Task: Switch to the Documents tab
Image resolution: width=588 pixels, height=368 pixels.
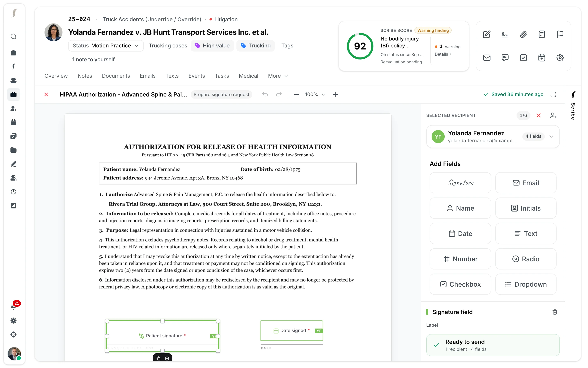Action: pyautogui.click(x=116, y=76)
